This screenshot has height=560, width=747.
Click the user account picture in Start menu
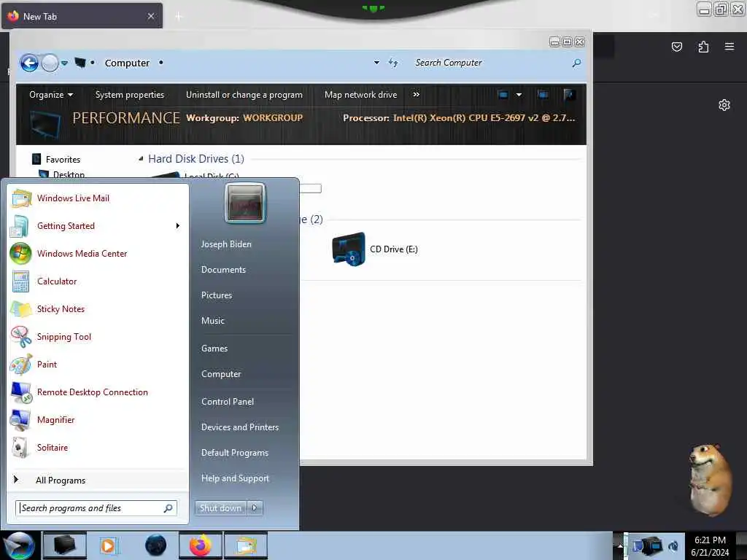coord(245,203)
